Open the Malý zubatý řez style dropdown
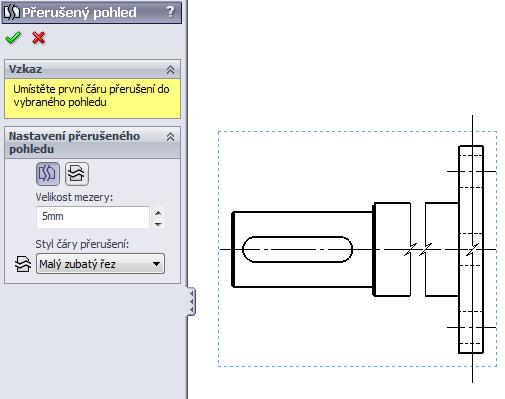This screenshot has height=399, width=505. tap(100, 264)
